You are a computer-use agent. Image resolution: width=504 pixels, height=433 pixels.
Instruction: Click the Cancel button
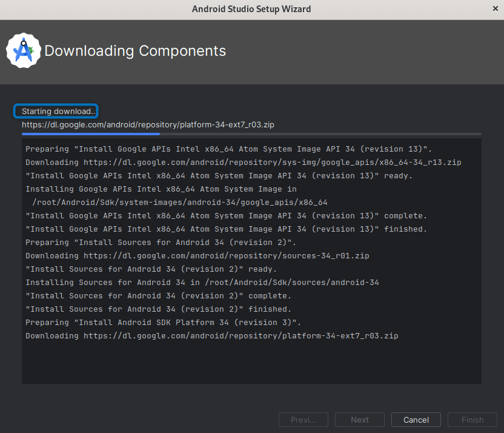tap(416, 419)
